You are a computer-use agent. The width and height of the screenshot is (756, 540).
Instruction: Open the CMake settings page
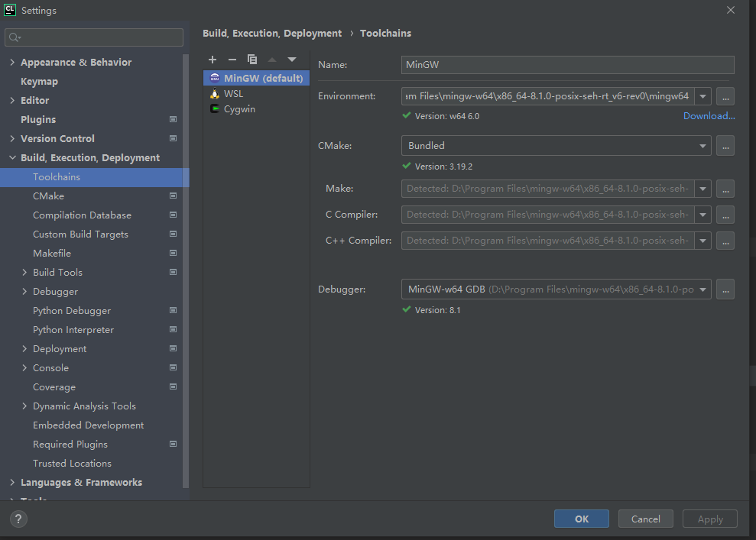pos(48,196)
